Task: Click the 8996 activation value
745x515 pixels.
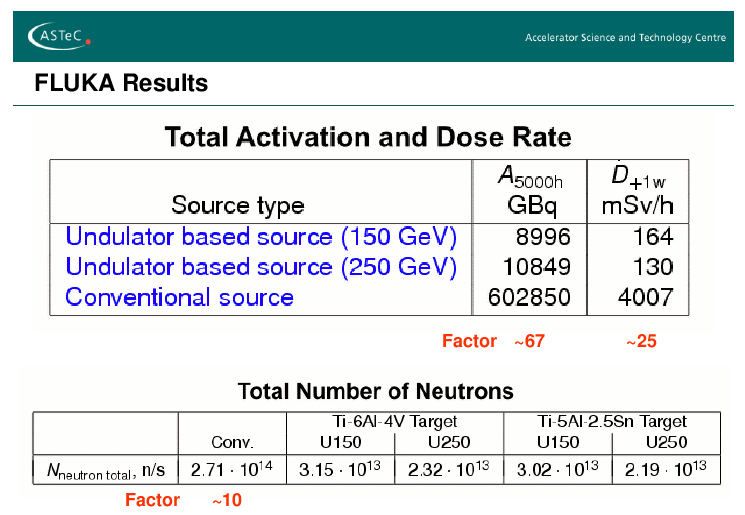Action: click(x=545, y=237)
